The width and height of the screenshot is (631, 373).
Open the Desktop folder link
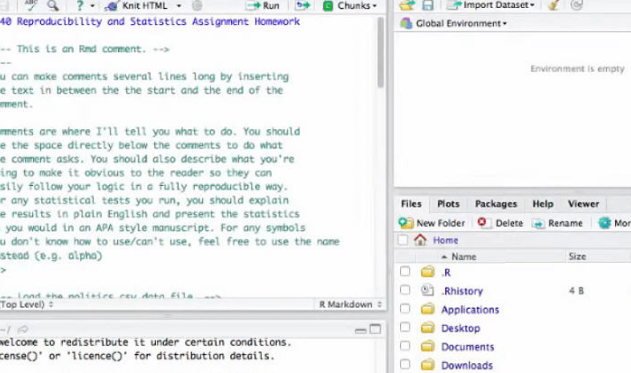461,328
